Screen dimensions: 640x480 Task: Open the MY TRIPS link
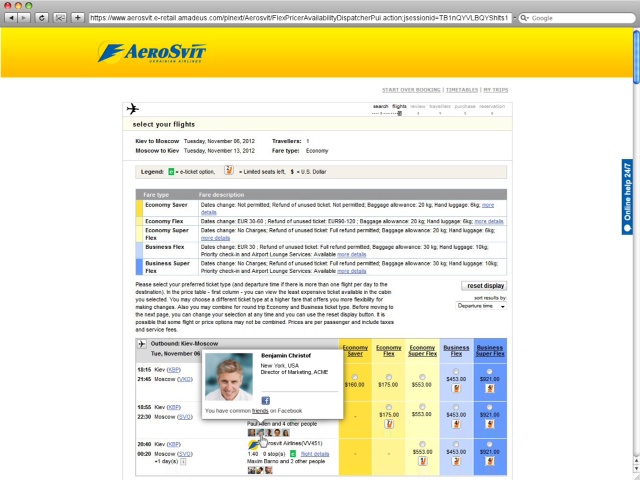click(496, 90)
